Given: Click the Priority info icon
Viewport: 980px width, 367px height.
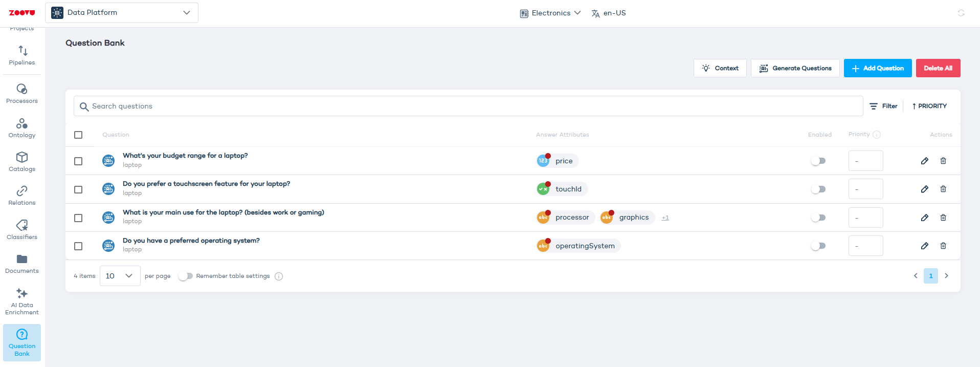Looking at the screenshot, I should pyautogui.click(x=876, y=135).
